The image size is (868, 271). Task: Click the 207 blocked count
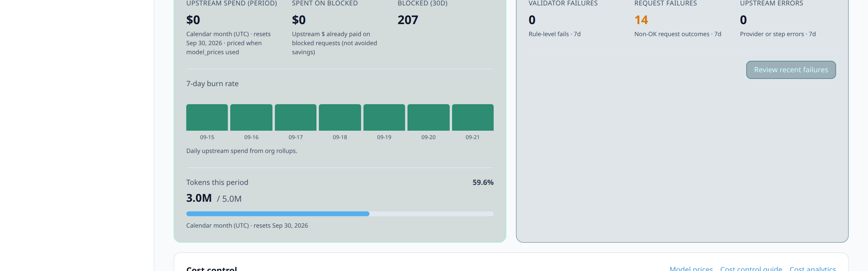(408, 20)
